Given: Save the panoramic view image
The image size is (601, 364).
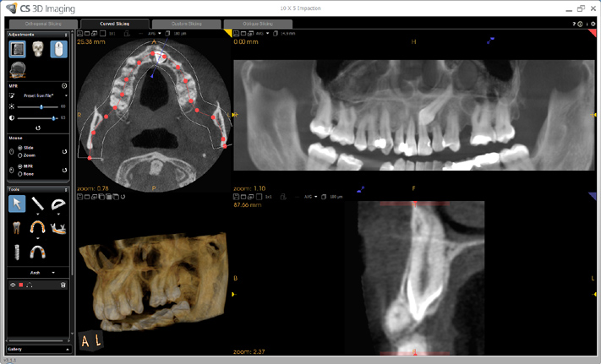Looking at the screenshot, I should 236,34.
